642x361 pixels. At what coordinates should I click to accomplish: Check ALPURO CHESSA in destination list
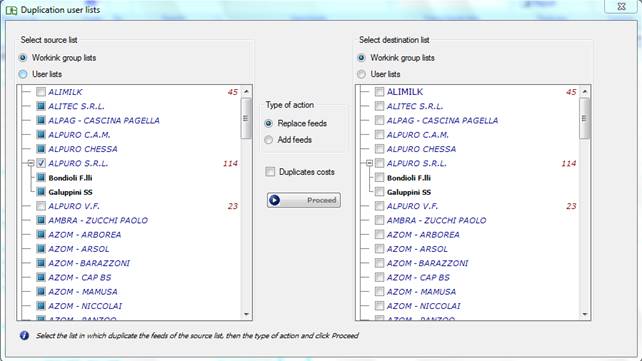pos(379,149)
